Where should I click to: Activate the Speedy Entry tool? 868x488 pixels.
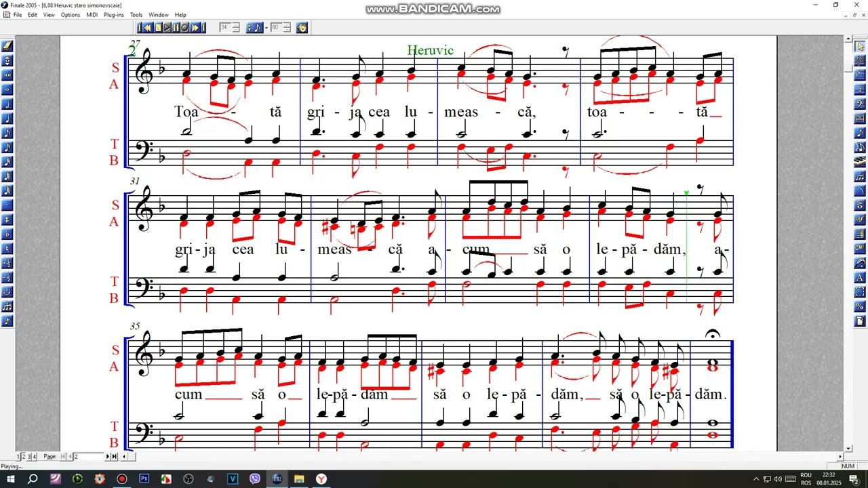click(x=860, y=147)
